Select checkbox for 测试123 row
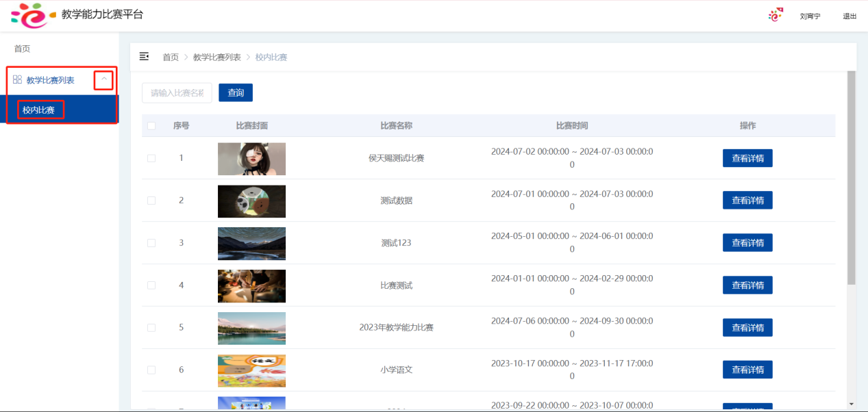 (151, 243)
